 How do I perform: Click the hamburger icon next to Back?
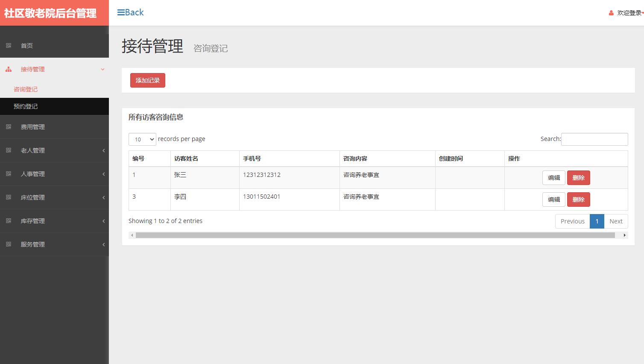coord(120,12)
